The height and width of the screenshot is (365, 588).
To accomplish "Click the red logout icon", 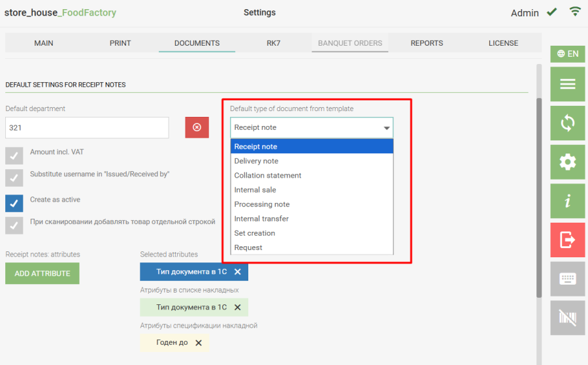I will point(567,240).
